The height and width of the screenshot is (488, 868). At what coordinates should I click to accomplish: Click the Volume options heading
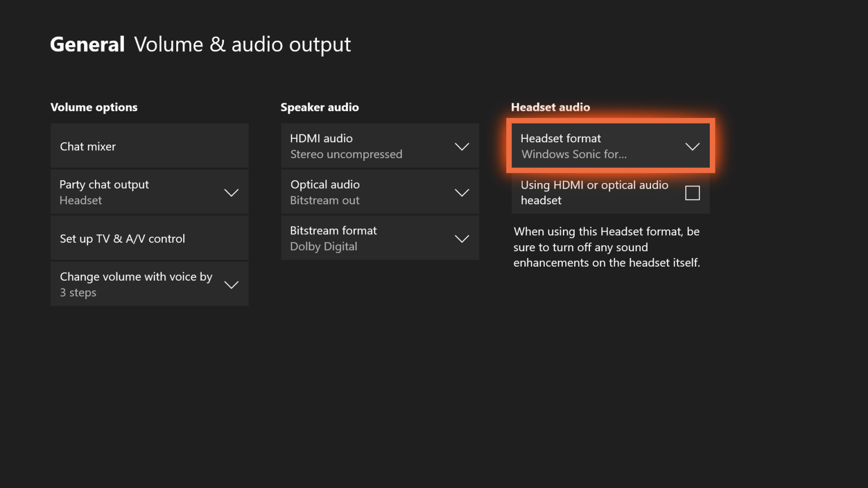coord(94,107)
